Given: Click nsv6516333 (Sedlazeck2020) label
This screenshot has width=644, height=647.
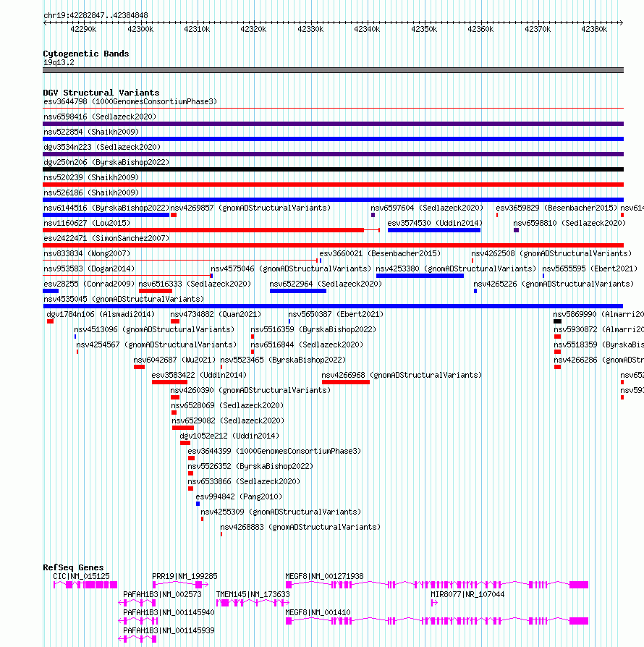Looking at the screenshot, I should pos(195,284).
